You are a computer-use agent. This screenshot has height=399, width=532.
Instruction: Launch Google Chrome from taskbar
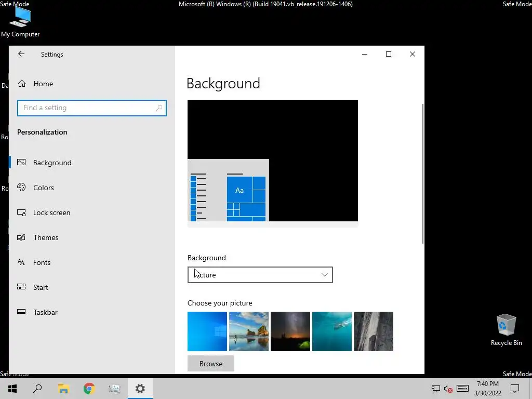(x=89, y=389)
